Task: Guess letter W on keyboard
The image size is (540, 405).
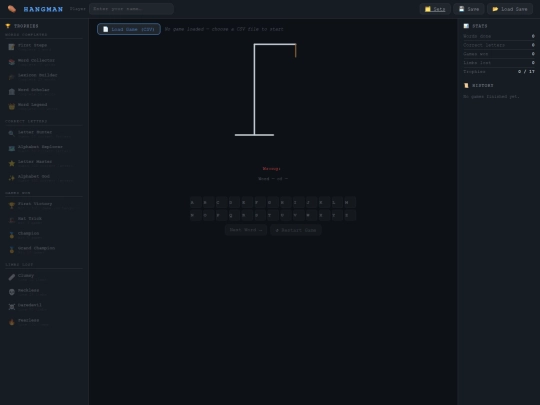Action: [x=311, y=215]
